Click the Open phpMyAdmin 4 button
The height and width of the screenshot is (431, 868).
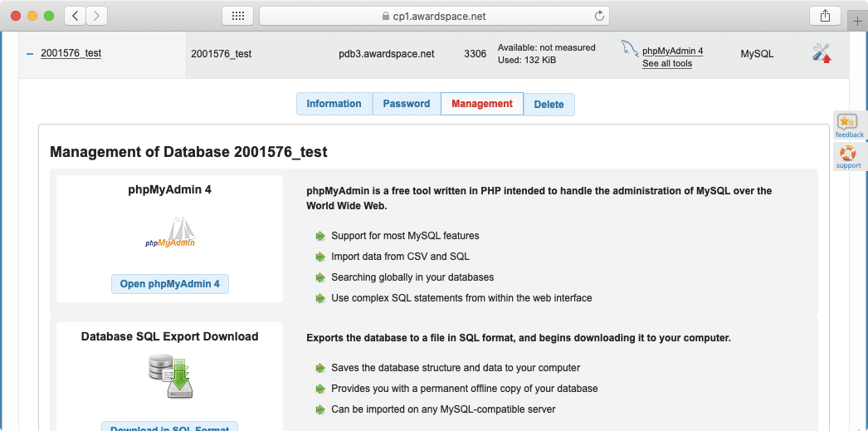(170, 284)
